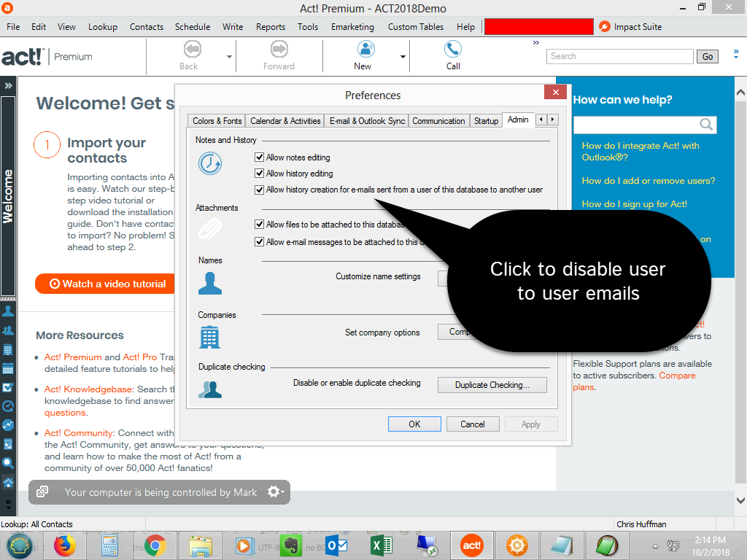Disable Allow history editing
This screenshot has height=560, width=747.
pos(260,173)
